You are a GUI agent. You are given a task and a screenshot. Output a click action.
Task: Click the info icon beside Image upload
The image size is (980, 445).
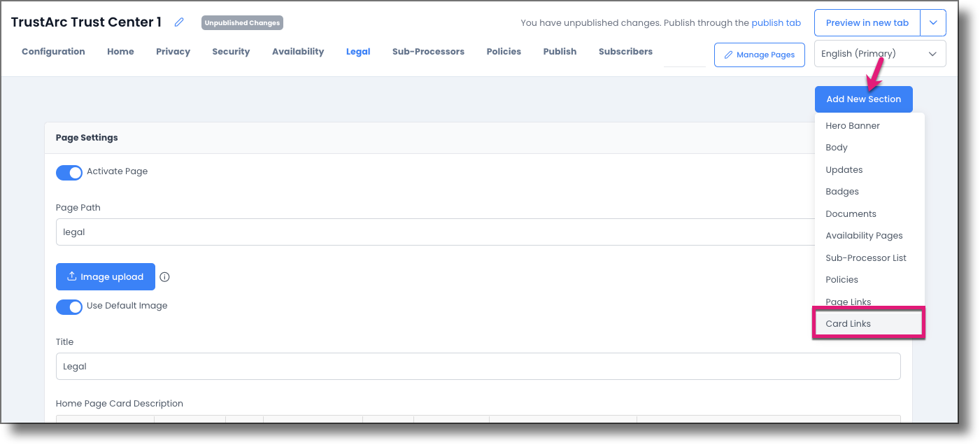(164, 276)
